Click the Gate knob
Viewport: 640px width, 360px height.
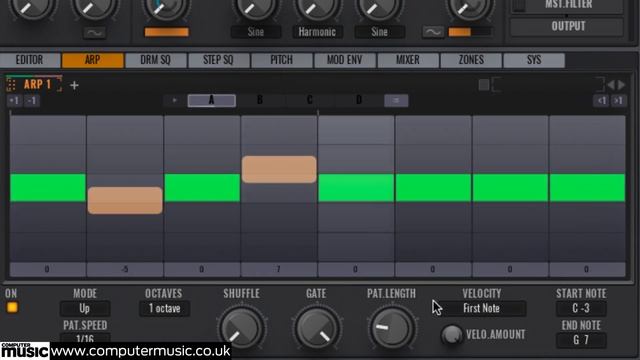(317, 329)
